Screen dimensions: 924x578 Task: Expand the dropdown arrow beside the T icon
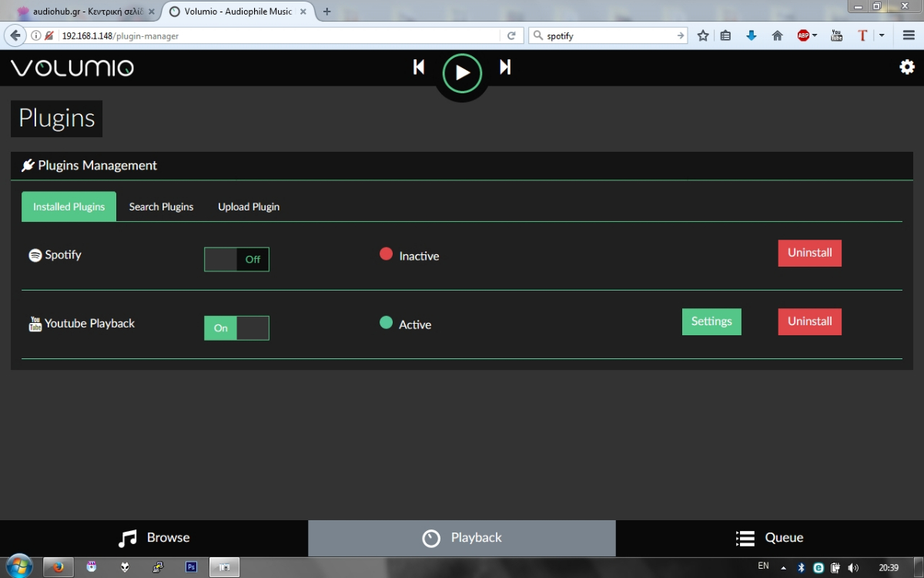pyautogui.click(x=882, y=35)
